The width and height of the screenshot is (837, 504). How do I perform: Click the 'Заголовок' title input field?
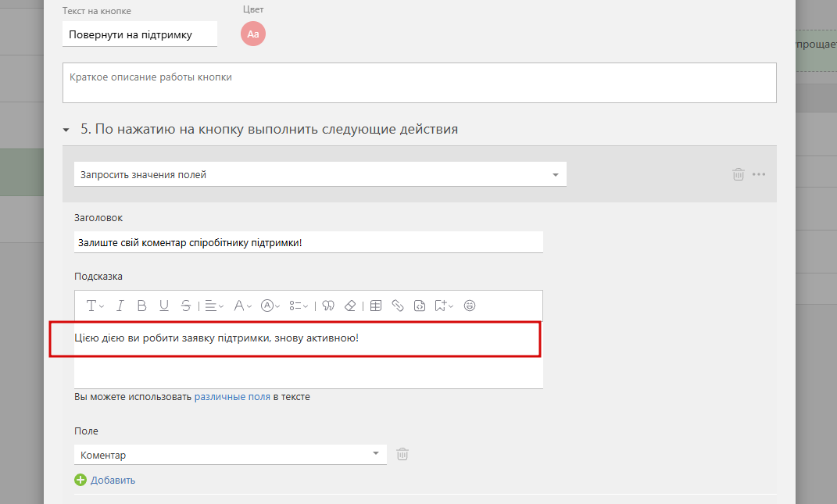point(308,242)
